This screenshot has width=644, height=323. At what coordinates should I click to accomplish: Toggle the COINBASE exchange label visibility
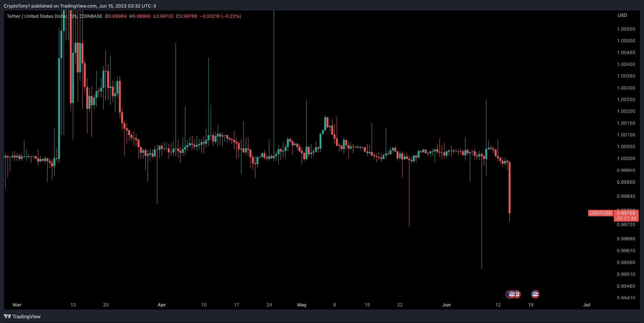tap(91, 16)
